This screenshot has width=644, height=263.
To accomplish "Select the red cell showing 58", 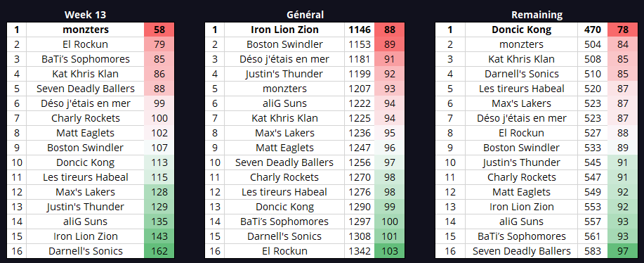I will click(159, 30).
